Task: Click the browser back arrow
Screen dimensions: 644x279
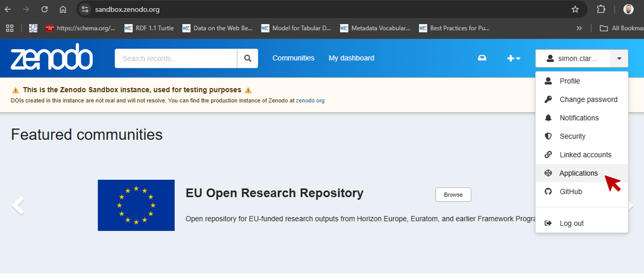Action: click(x=8, y=9)
